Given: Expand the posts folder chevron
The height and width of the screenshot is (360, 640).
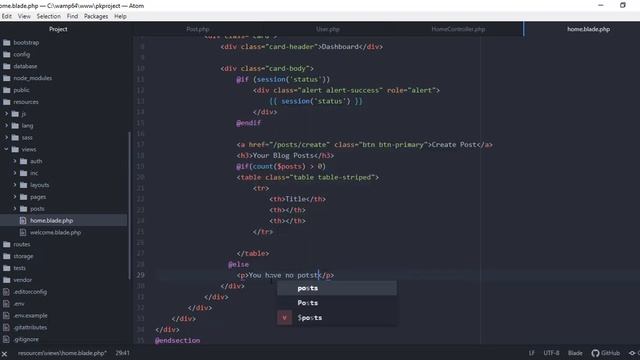Looking at the screenshot, I should coord(15,209).
